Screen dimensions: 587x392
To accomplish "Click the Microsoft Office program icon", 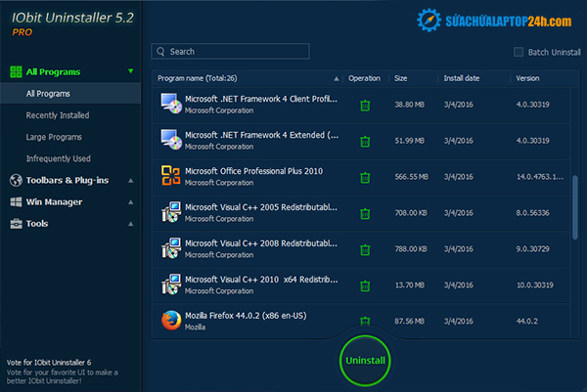I will tap(170, 177).
